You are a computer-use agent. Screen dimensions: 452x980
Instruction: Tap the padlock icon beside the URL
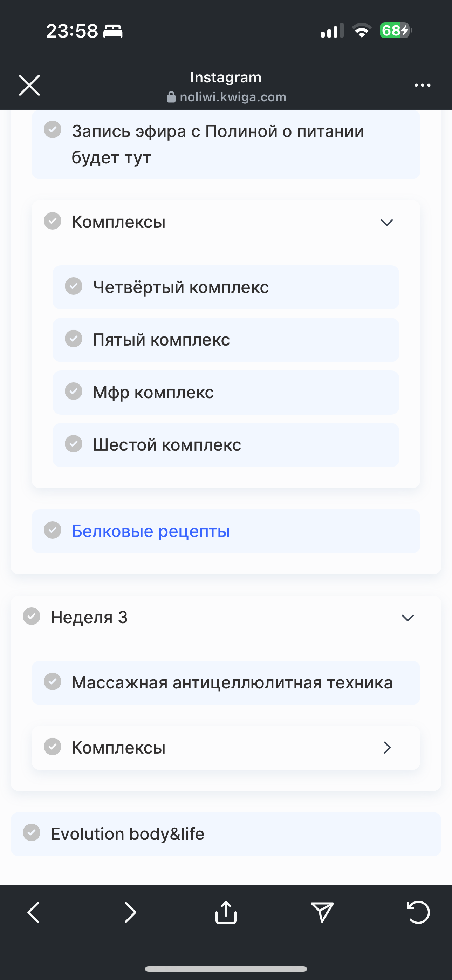pyautogui.click(x=171, y=97)
